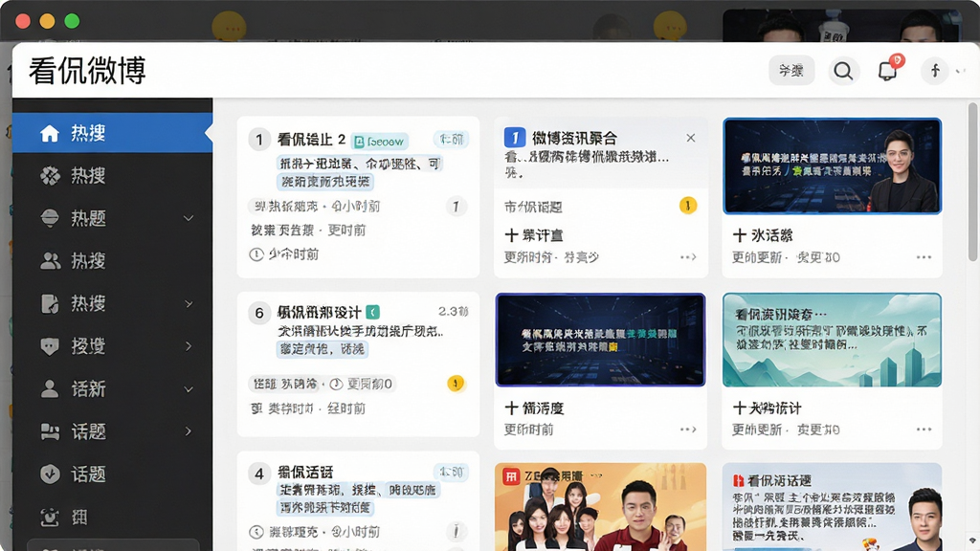
Task: Open three-dot menu under the dark-suit man thumbnail
Action: [x=924, y=257]
